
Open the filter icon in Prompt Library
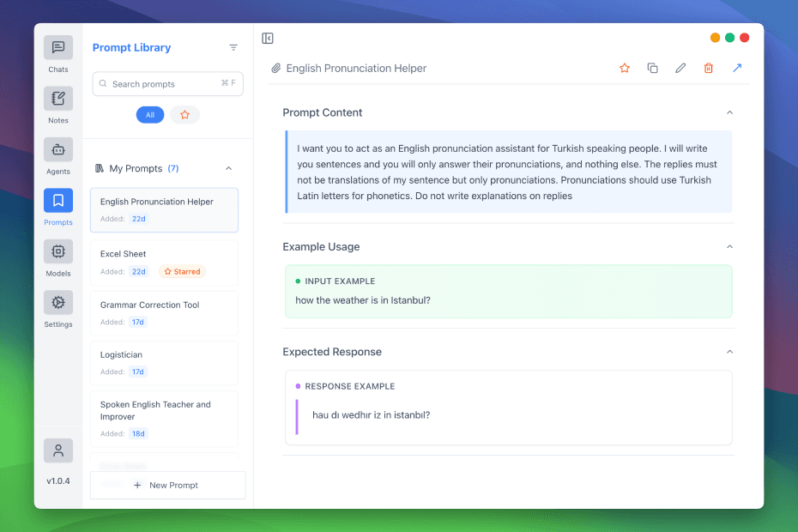click(233, 48)
